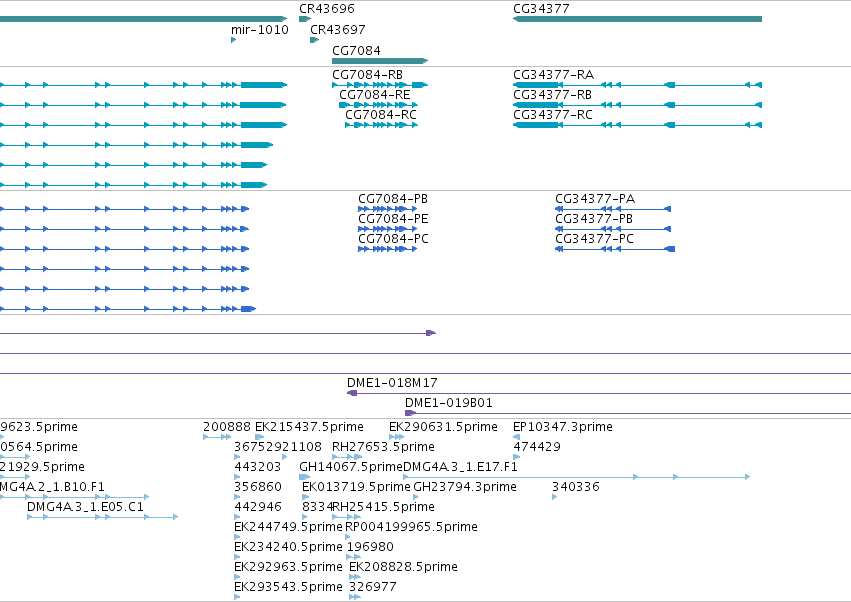Click the CG7084-PB protein label

pos(393,199)
